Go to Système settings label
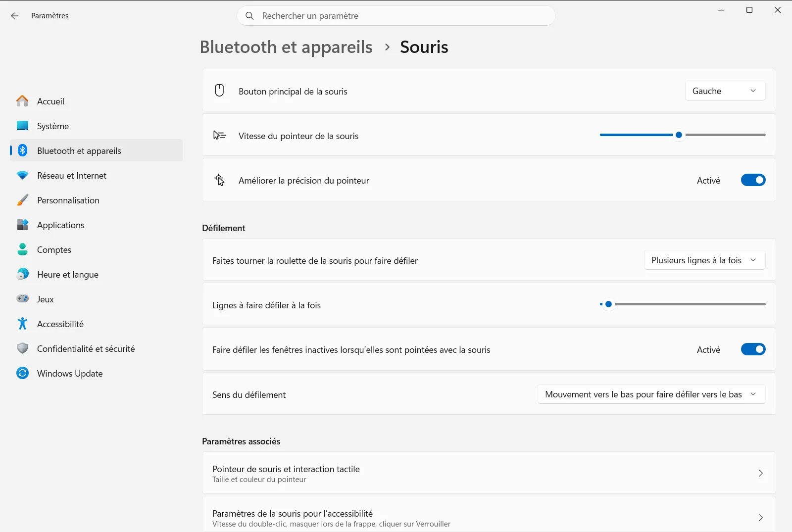The width and height of the screenshot is (792, 532). 53,126
